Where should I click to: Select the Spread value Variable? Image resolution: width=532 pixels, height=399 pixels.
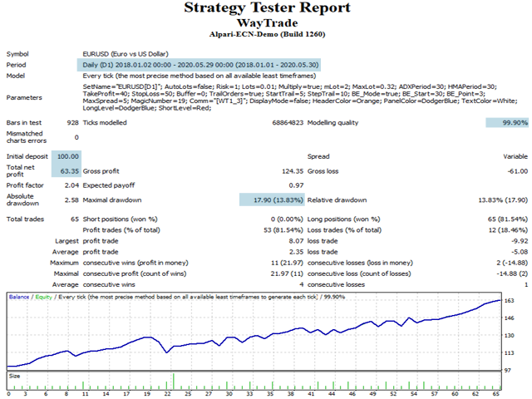[515, 156]
